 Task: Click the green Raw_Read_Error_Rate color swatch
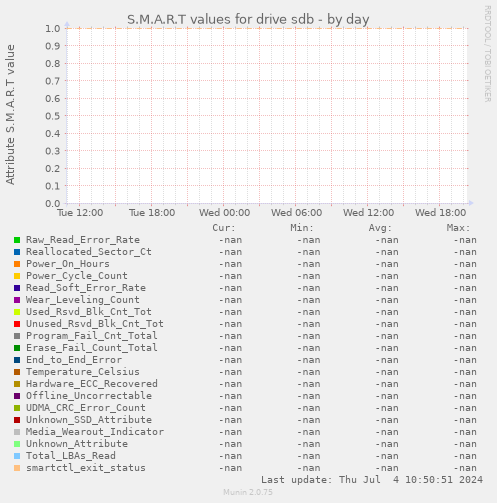coord(17,240)
